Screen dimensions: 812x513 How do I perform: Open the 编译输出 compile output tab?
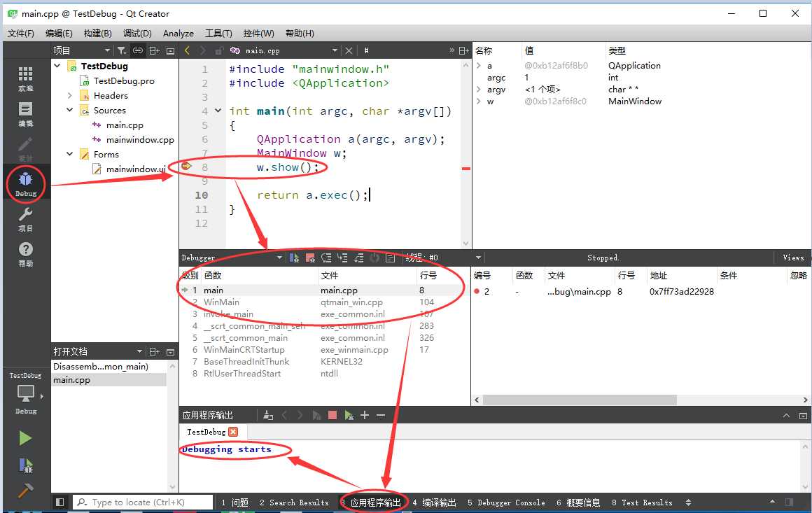434,502
